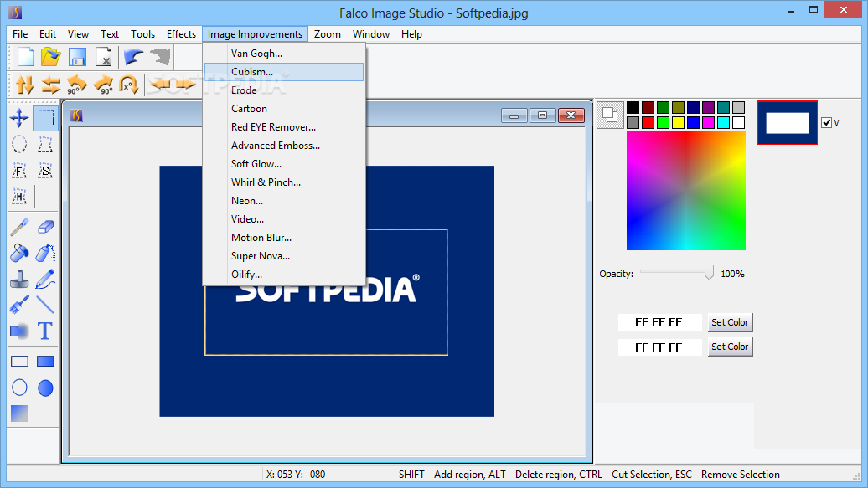Screen dimensions: 868x488
Task: Toggle the V checkbox next to color preview
Action: [x=826, y=123]
